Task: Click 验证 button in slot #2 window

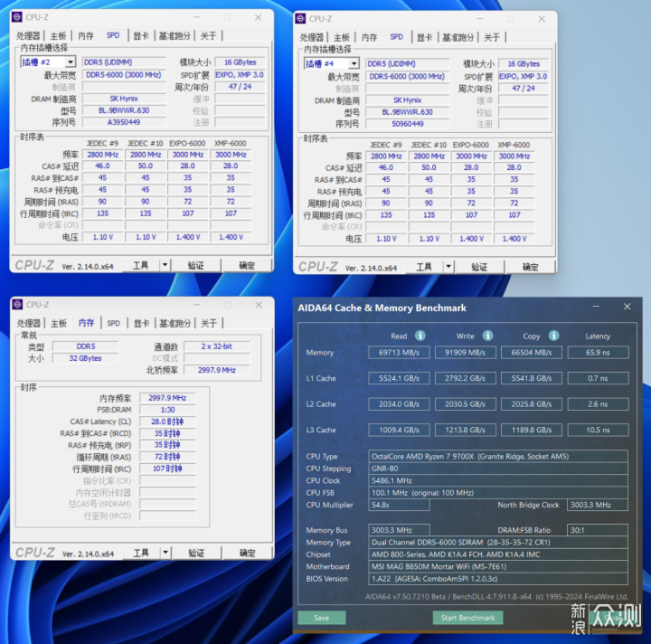Action: [x=196, y=265]
